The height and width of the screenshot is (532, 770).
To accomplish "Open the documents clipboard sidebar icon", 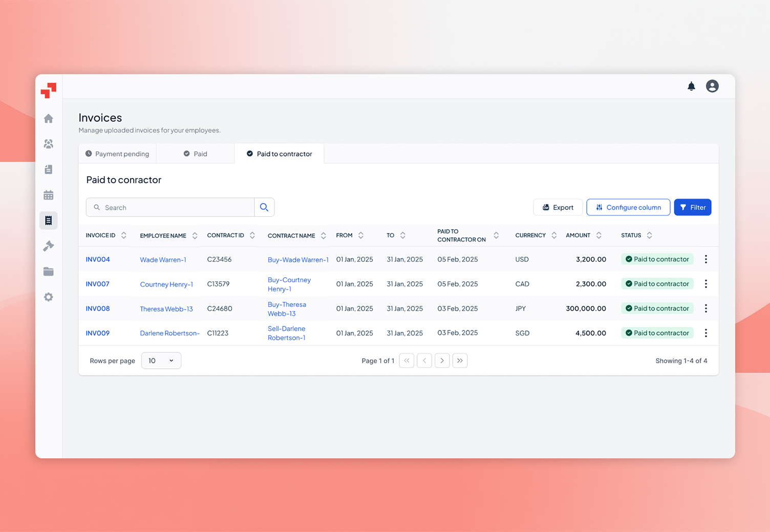I will [x=49, y=169].
